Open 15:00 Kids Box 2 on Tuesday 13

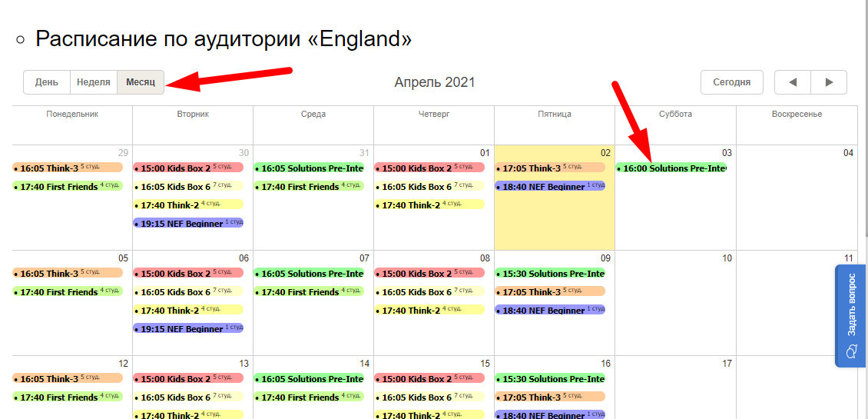coord(188,378)
